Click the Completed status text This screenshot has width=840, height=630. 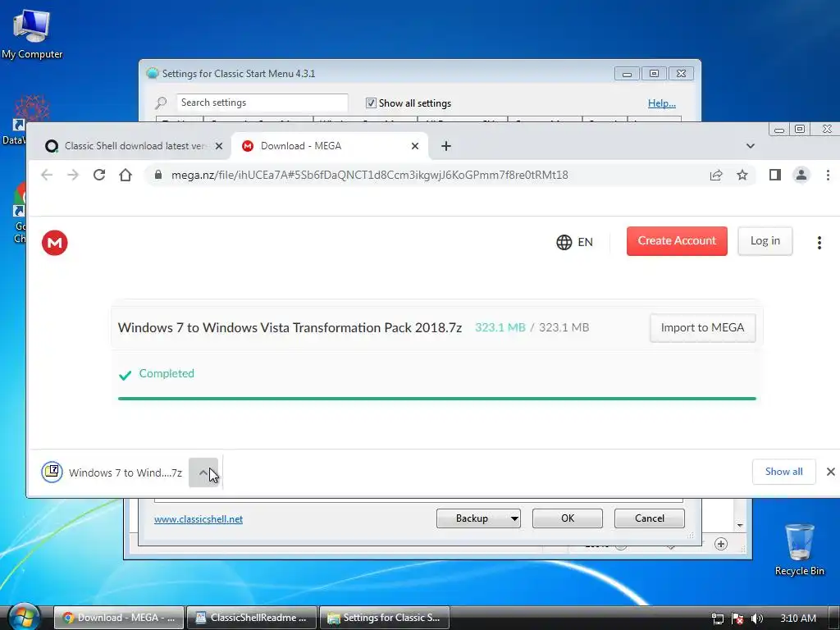click(x=167, y=373)
